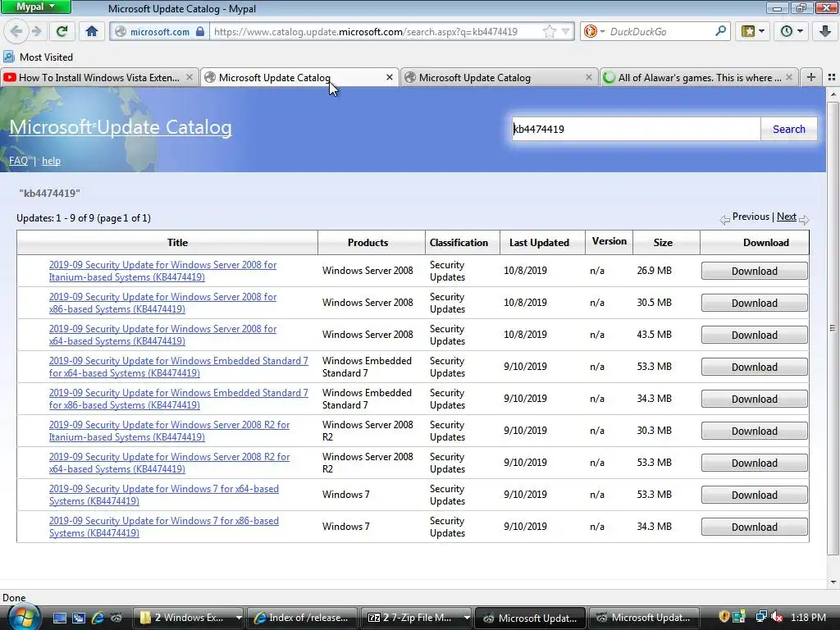Click the Microsoft Update Catalog title link
This screenshot has width=840, height=630.
(x=121, y=127)
